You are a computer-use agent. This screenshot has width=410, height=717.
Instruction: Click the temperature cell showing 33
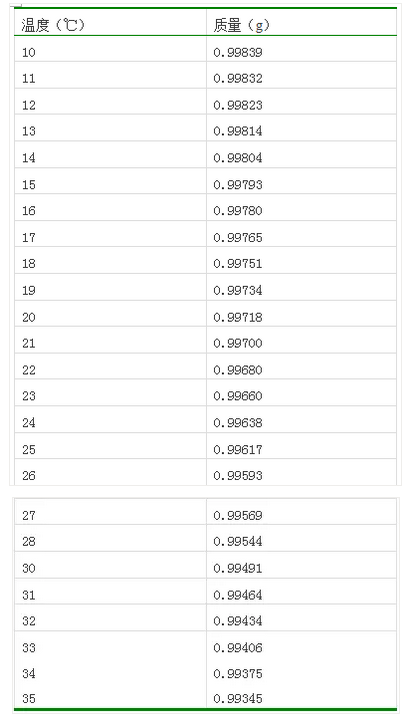tap(110, 647)
